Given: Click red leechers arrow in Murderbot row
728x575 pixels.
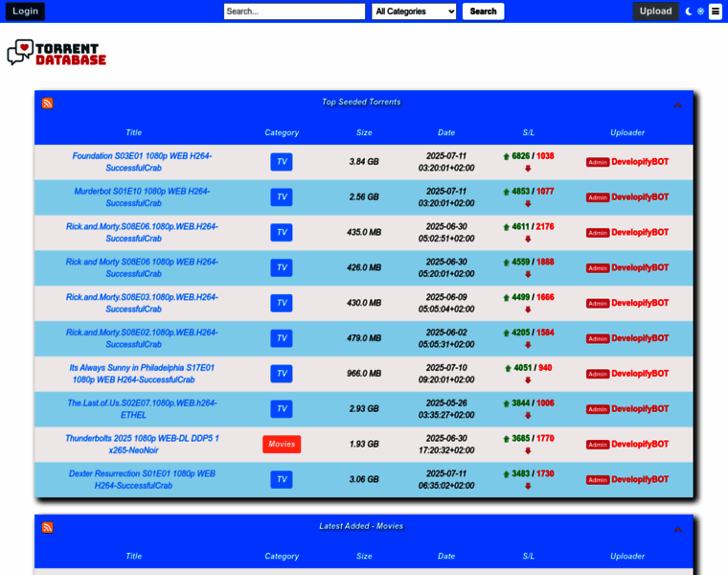Looking at the screenshot, I should point(528,204).
